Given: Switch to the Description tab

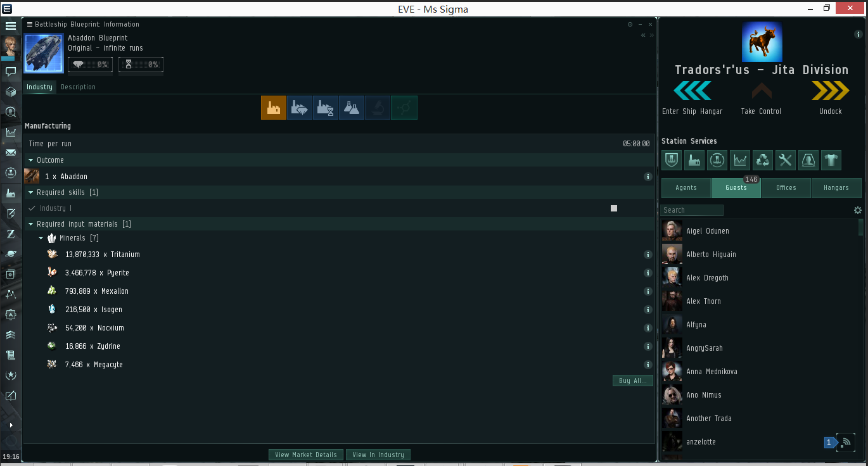Looking at the screenshot, I should point(78,87).
